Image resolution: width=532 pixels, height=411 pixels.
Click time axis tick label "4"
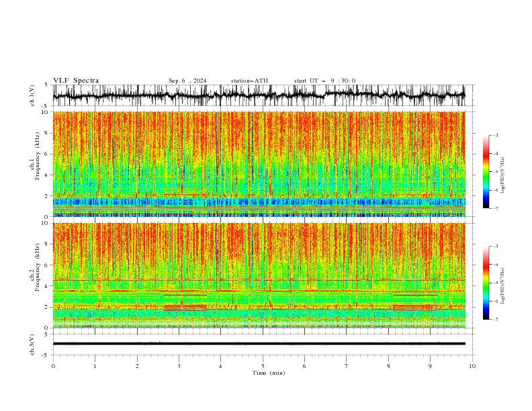[x=220, y=366]
